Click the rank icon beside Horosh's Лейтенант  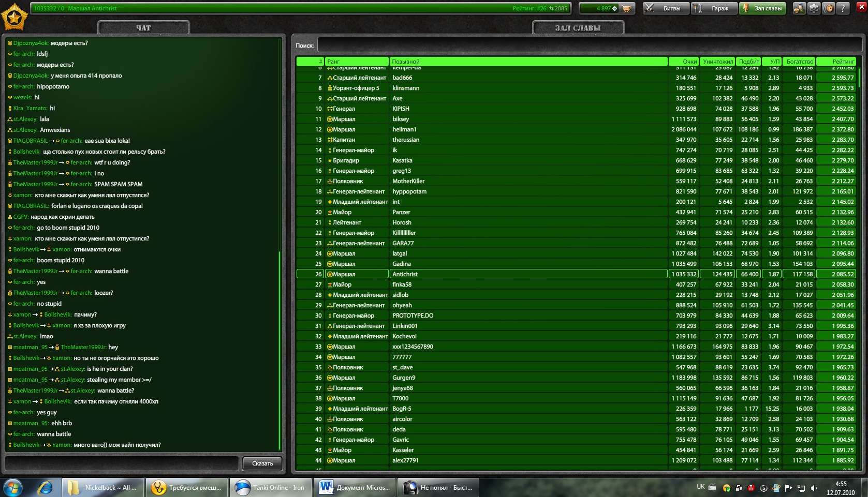330,222
